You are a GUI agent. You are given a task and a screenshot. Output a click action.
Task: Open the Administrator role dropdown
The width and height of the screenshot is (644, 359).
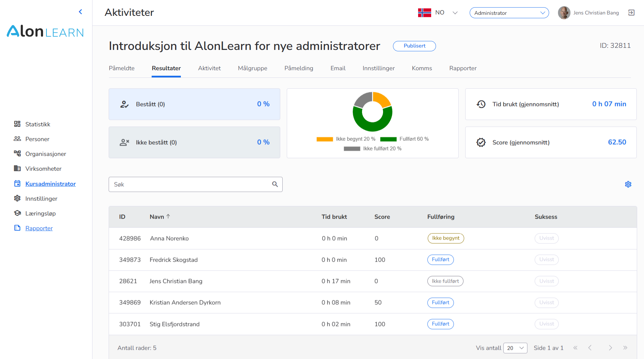509,13
